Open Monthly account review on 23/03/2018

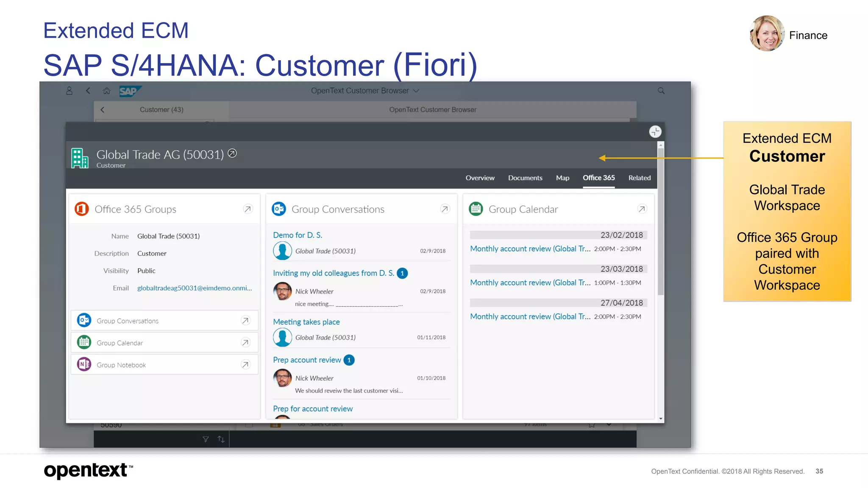point(530,283)
